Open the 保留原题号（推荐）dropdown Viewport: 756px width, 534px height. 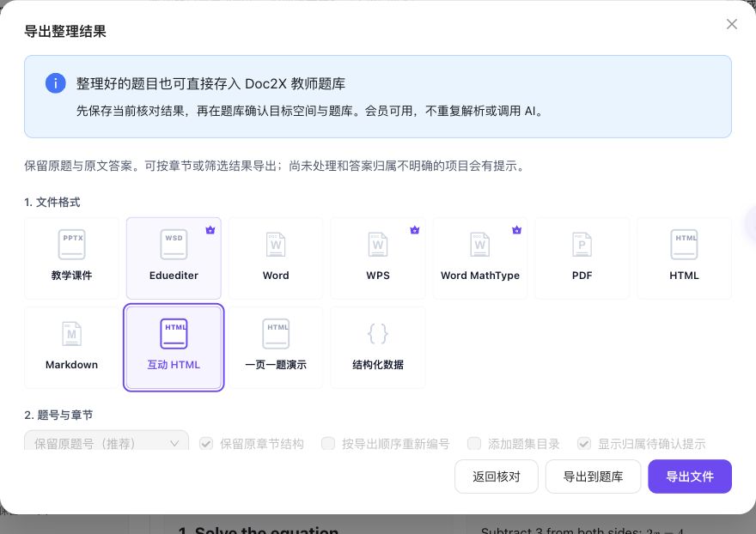(x=107, y=441)
